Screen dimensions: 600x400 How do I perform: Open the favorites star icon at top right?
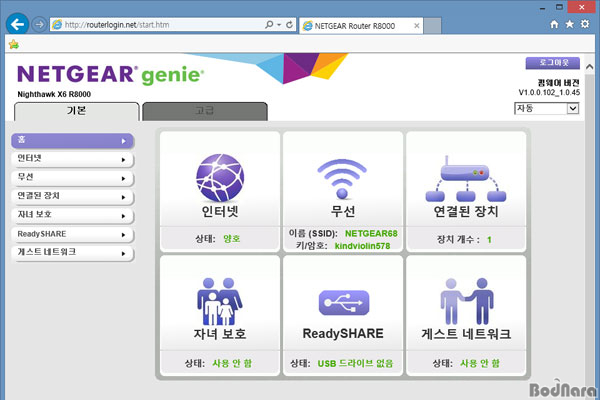pyautogui.click(x=569, y=24)
